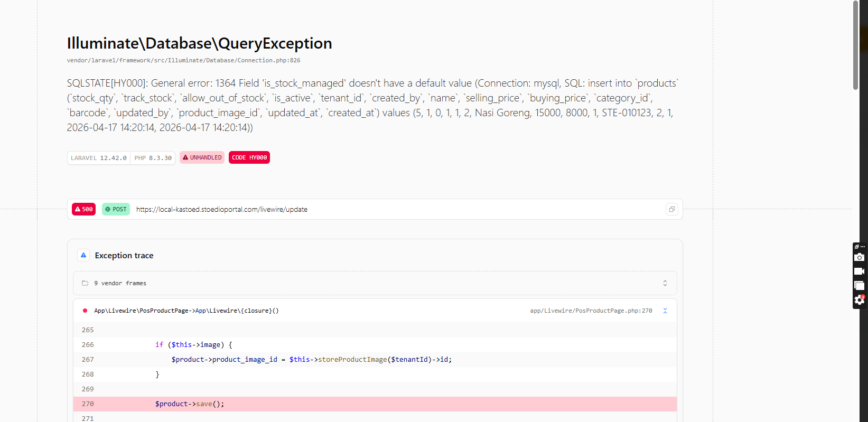Click the stacked windows capture icon

tap(859, 286)
